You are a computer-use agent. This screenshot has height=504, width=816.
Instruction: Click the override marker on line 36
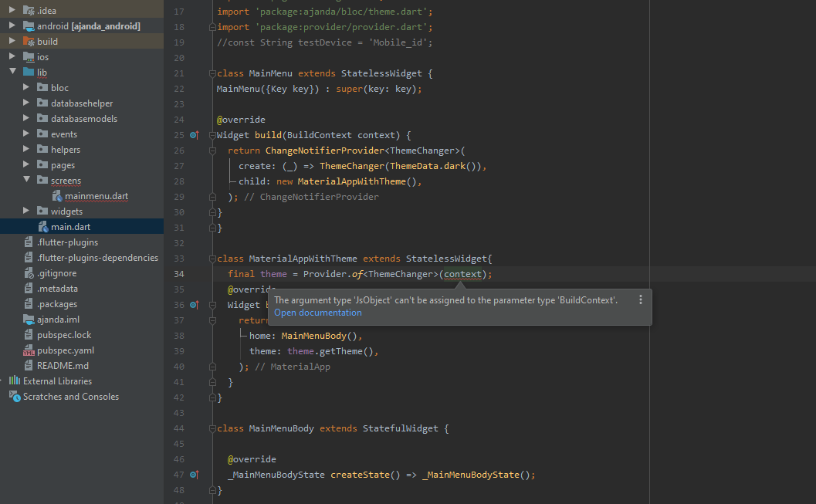tap(193, 304)
